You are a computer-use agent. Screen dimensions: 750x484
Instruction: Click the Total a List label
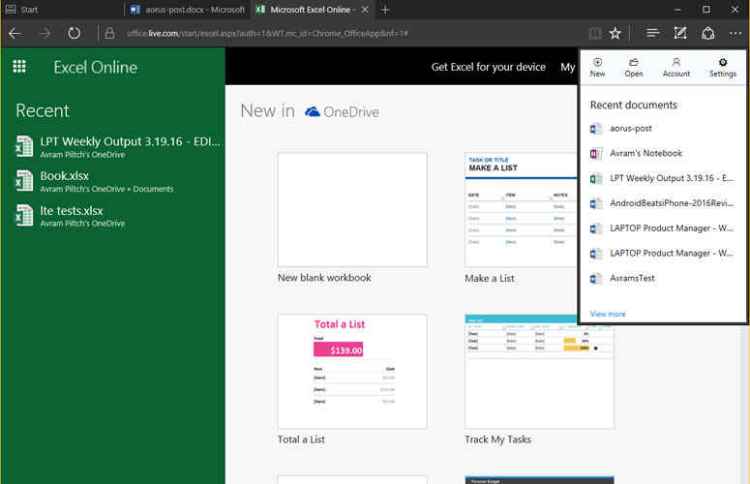(x=301, y=440)
